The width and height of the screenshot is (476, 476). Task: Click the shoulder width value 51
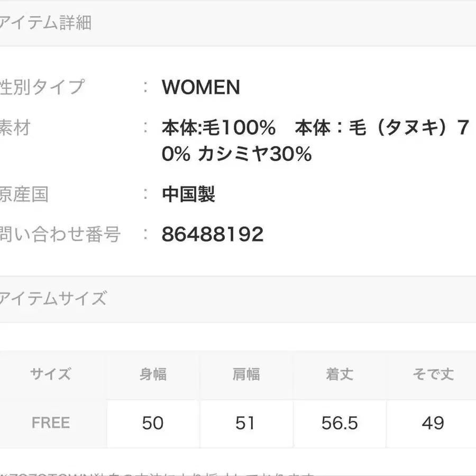246,423
